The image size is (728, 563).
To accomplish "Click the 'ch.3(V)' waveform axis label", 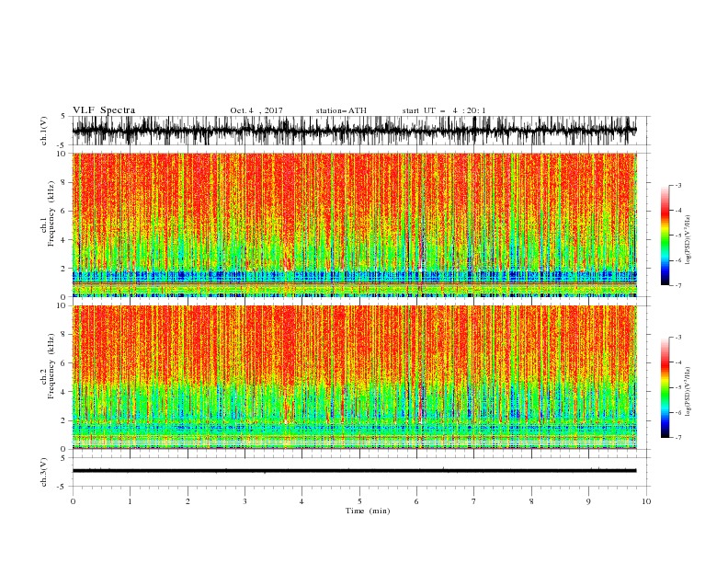I will coord(44,472).
